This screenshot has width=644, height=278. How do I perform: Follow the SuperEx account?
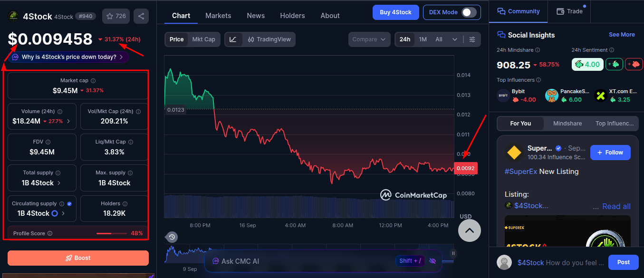pyautogui.click(x=610, y=153)
